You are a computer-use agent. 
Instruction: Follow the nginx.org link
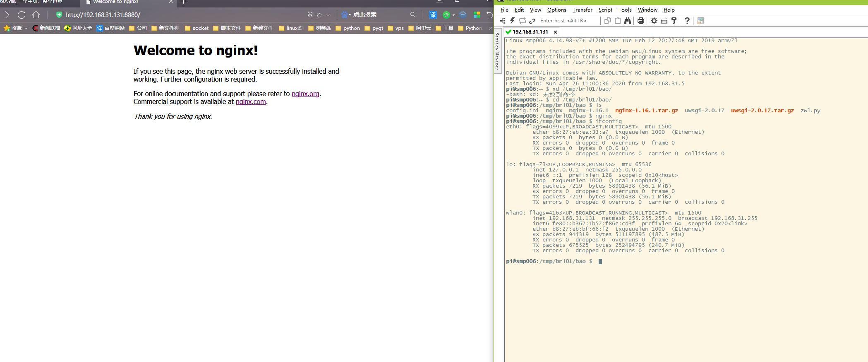point(305,94)
